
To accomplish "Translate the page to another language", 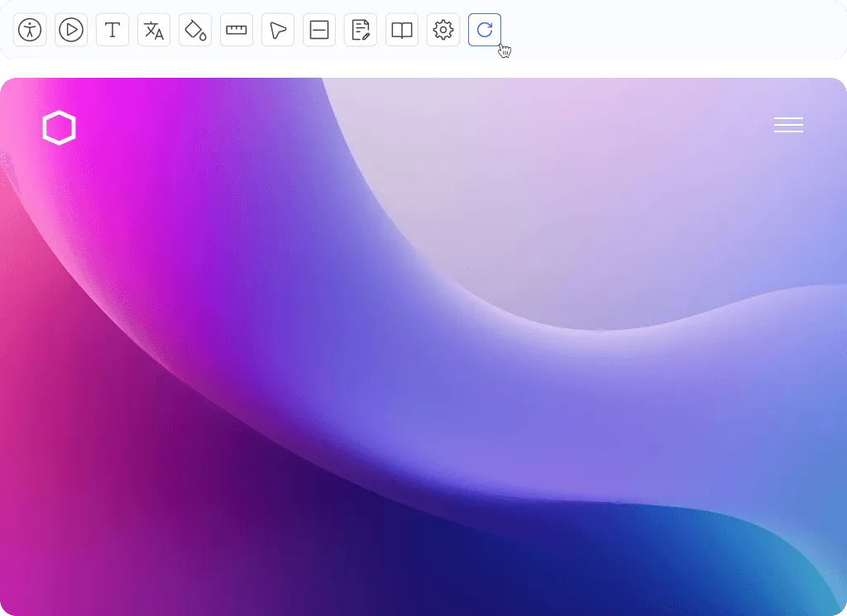I will (153, 30).
